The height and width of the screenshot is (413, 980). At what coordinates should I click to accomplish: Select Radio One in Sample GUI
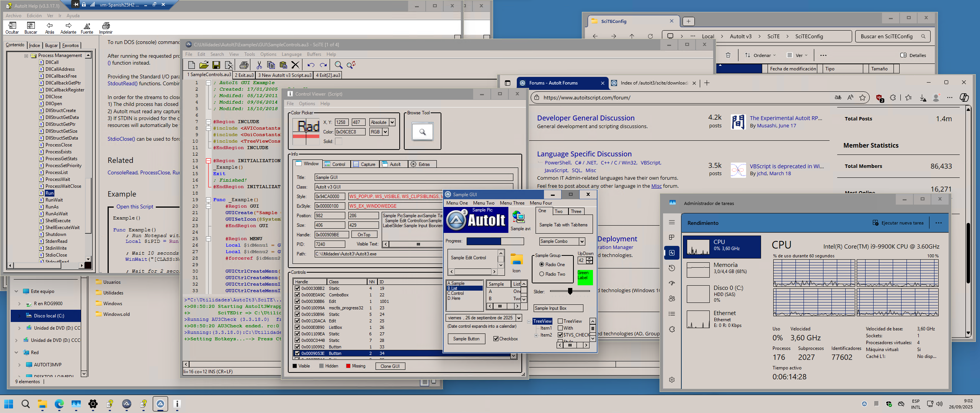[542, 265]
